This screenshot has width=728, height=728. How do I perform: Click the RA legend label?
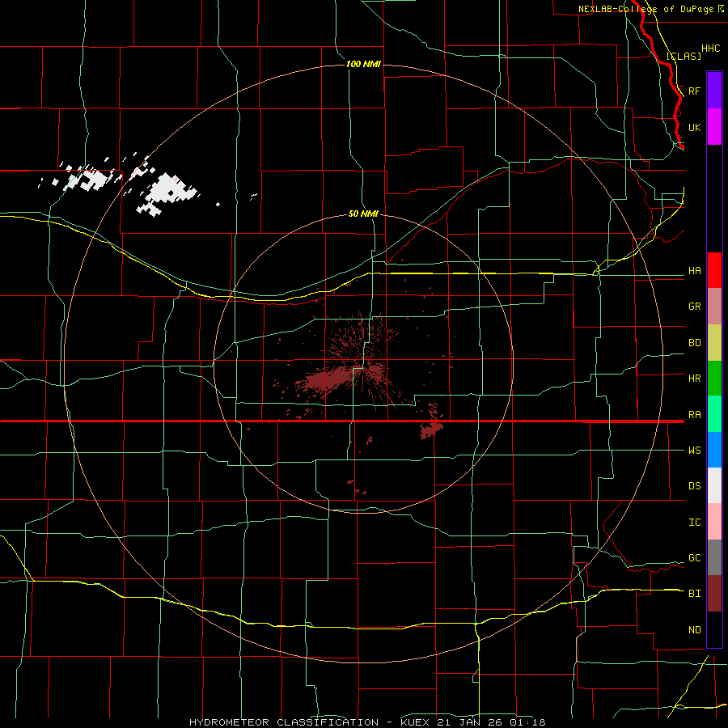pyautogui.click(x=694, y=415)
